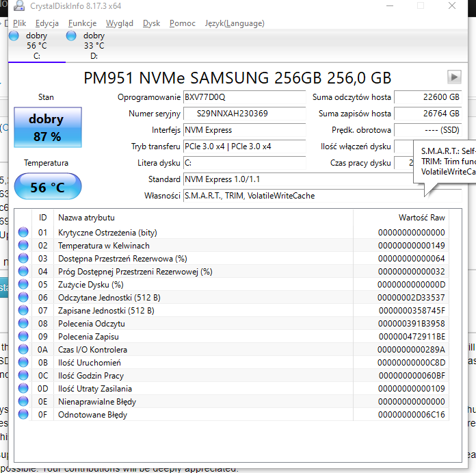The height and width of the screenshot is (473, 476).
Task: Select the 'Odczytane Jednostki (512 B)' attribute name
Action: 109,298
